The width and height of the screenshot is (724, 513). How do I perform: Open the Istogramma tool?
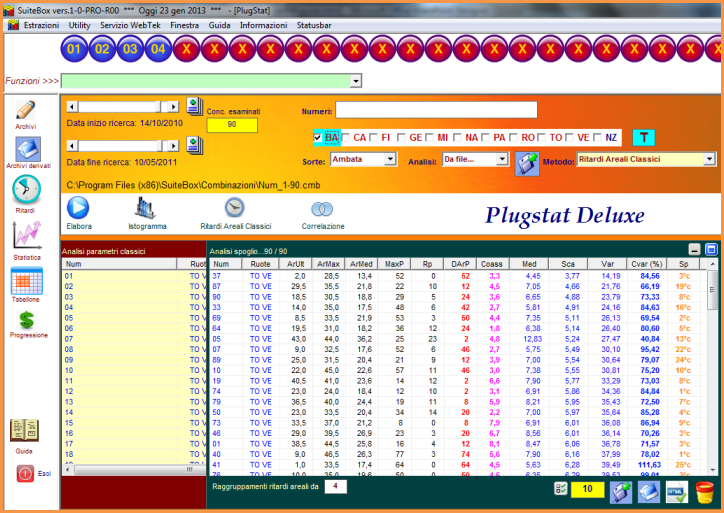[x=145, y=208]
